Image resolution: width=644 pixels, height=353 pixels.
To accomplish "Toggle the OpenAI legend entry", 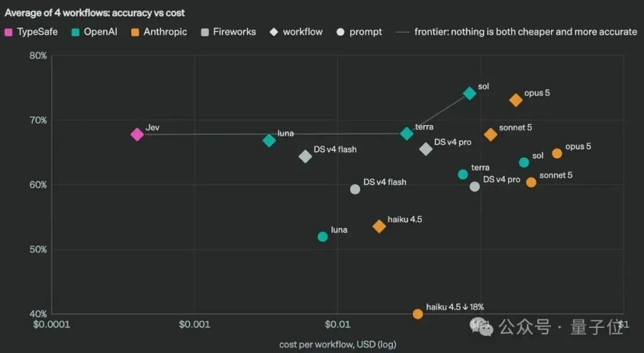I will (94, 32).
